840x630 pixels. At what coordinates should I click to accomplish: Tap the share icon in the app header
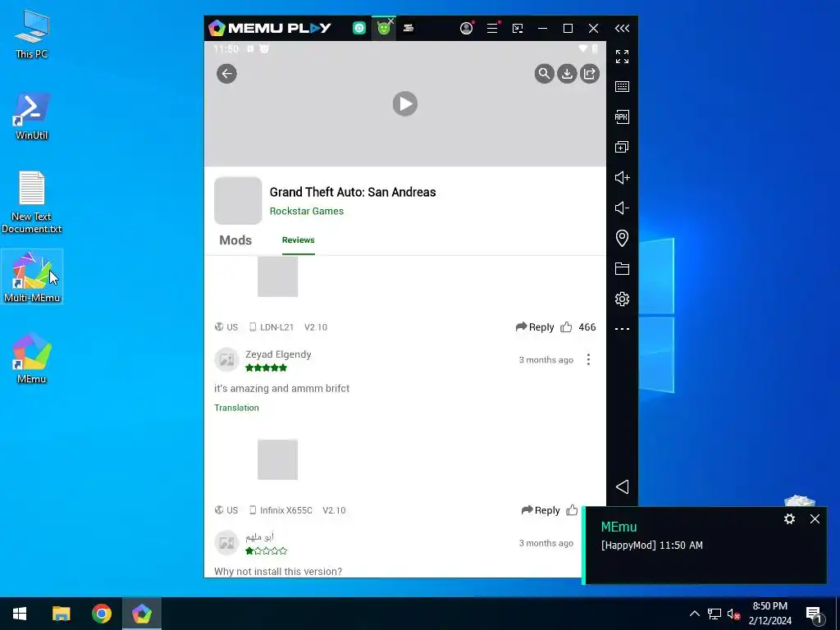click(x=589, y=74)
